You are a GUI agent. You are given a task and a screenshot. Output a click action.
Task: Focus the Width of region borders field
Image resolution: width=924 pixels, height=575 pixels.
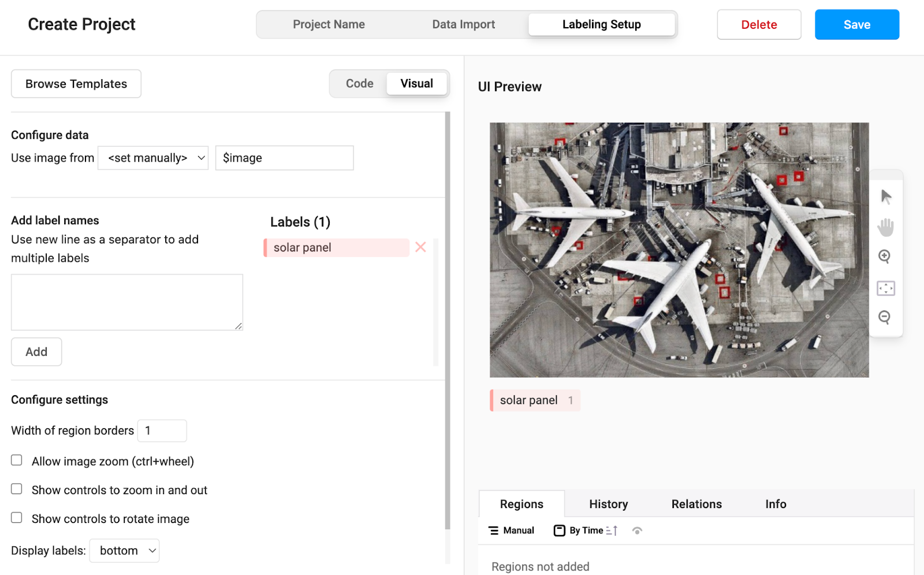(x=162, y=431)
